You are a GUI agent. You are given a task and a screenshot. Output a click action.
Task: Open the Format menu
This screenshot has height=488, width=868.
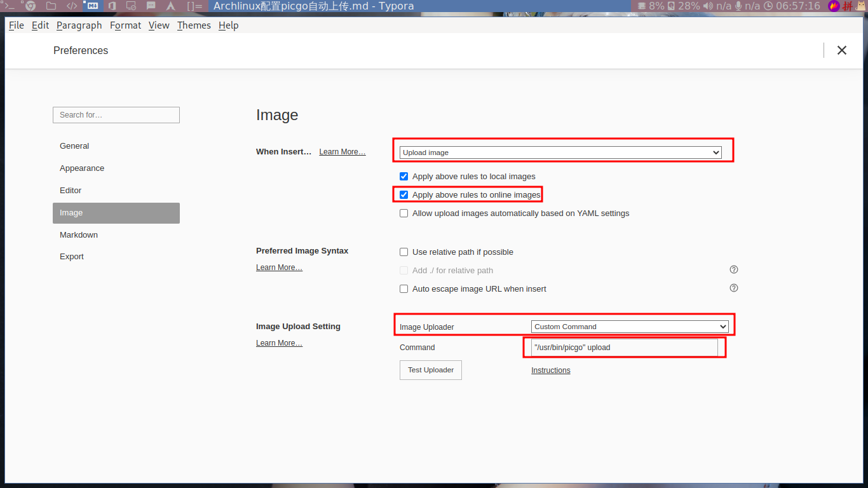coord(125,25)
